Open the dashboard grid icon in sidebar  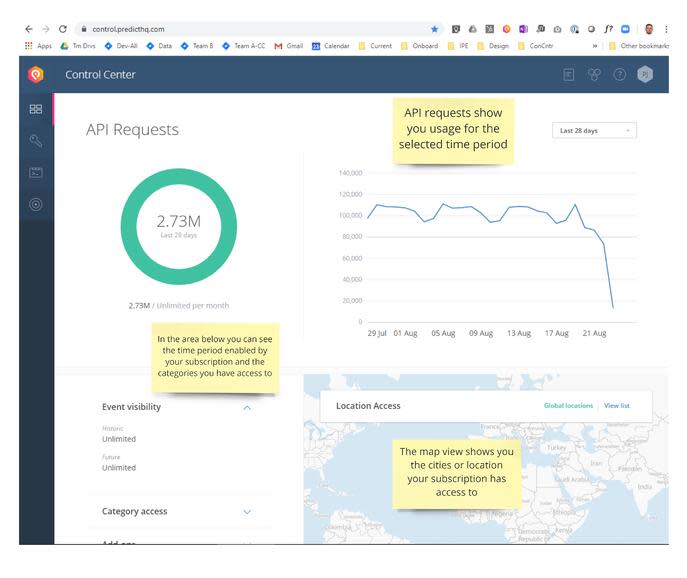click(x=36, y=109)
